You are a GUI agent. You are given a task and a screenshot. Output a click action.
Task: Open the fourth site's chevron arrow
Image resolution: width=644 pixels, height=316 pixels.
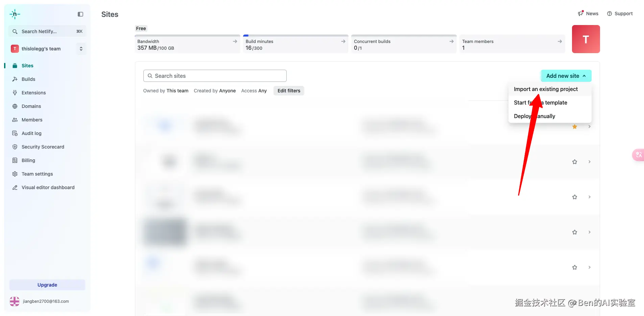tap(590, 232)
